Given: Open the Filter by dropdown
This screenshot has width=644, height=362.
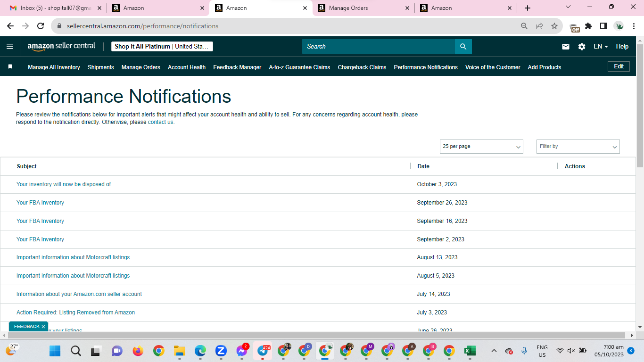Looking at the screenshot, I should coord(578,147).
